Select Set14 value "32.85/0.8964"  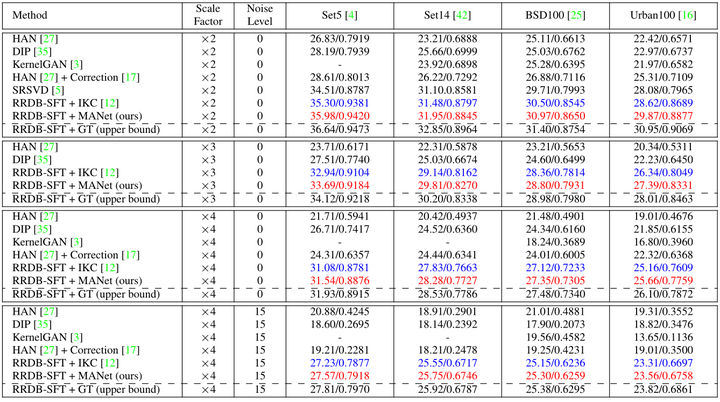coord(448,130)
